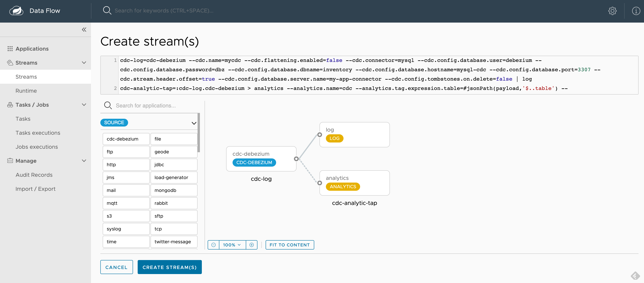Select the rabbit source app
Image resolution: width=644 pixels, height=283 pixels.
coord(174,203)
